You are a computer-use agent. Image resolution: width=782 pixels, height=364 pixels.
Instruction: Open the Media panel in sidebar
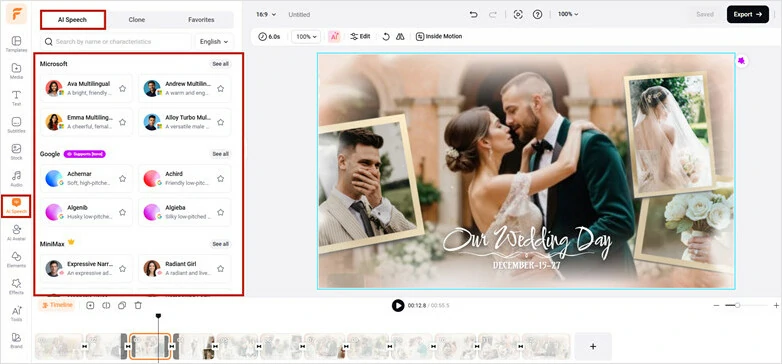tap(16, 71)
